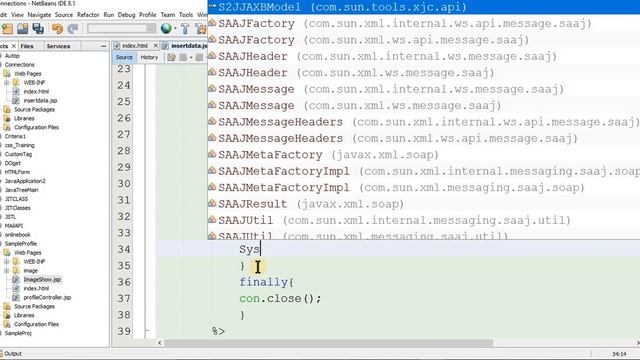
Task: Close the Projects panel tab
Action: click(x=14, y=46)
